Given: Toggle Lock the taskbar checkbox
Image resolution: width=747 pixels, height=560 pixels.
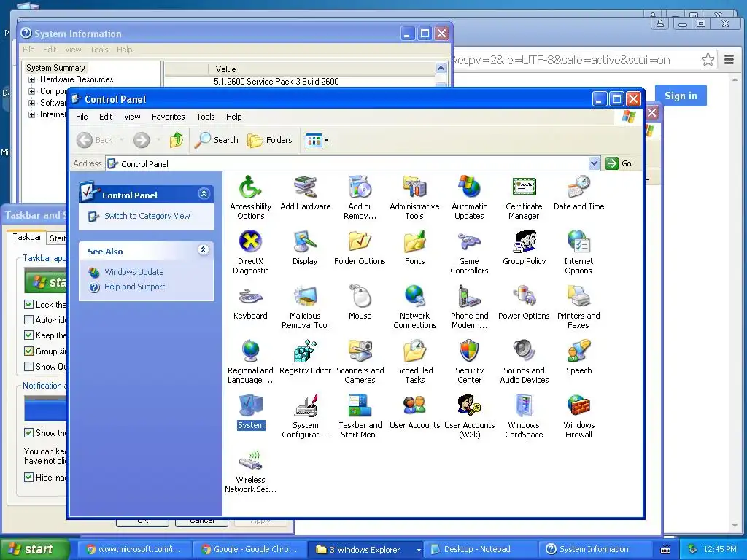Looking at the screenshot, I should tap(28, 304).
